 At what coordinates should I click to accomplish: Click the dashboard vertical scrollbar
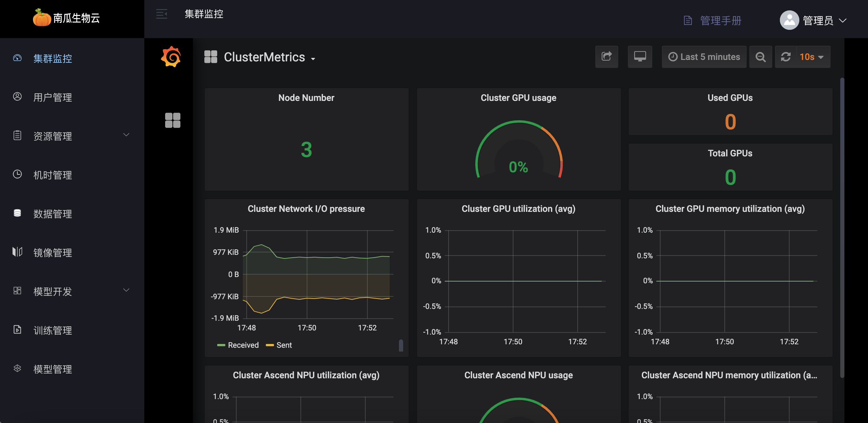pos(842,228)
